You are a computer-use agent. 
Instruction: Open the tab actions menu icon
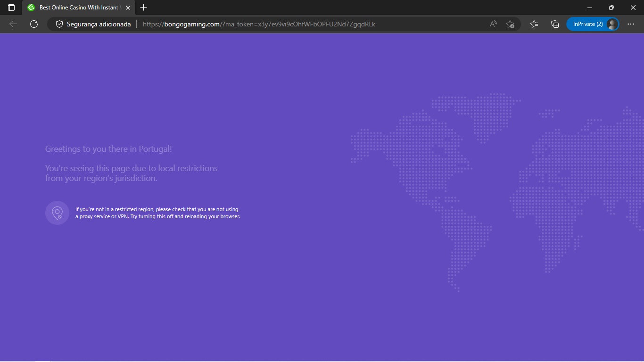[x=11, y=8]
